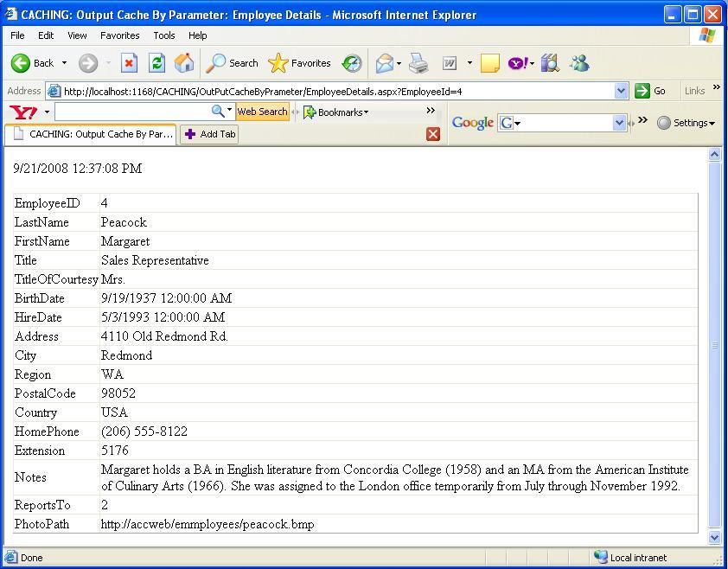Click the Add Tab button
The image size is (728, 569).
point(209,134)
